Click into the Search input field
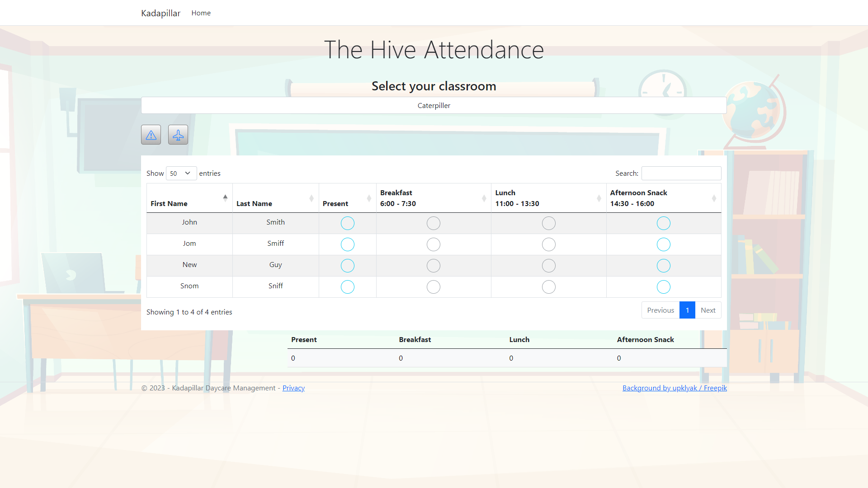 click(x=681, y=174)
